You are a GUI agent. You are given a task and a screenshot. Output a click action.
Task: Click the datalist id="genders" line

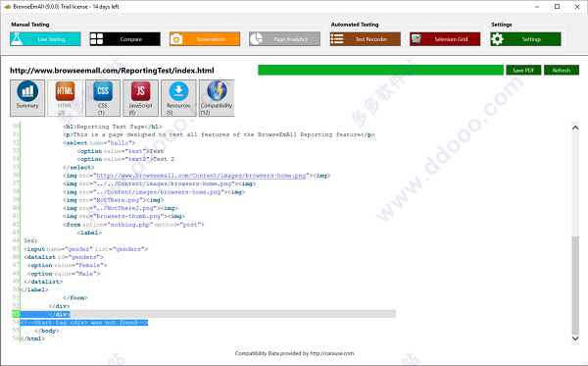coord(64,257)
